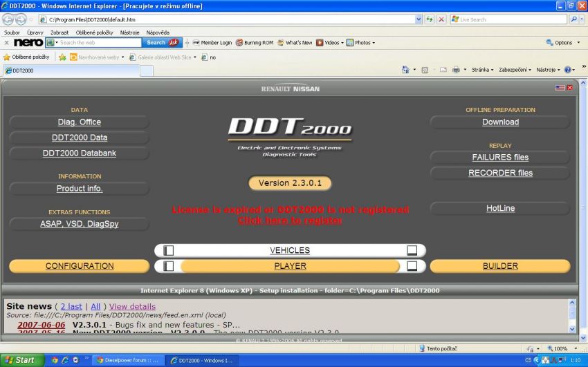Open Diag. Office link

[79, 122]
